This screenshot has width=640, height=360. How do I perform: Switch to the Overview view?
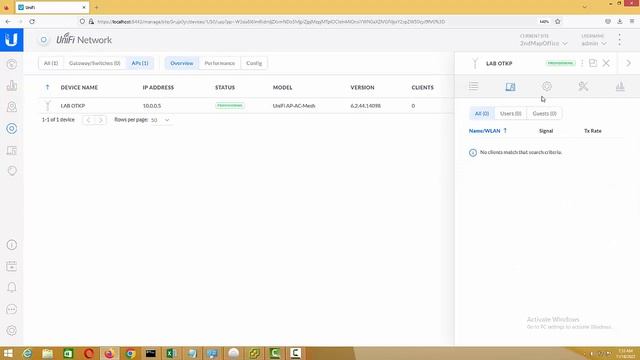coord(182,63)
